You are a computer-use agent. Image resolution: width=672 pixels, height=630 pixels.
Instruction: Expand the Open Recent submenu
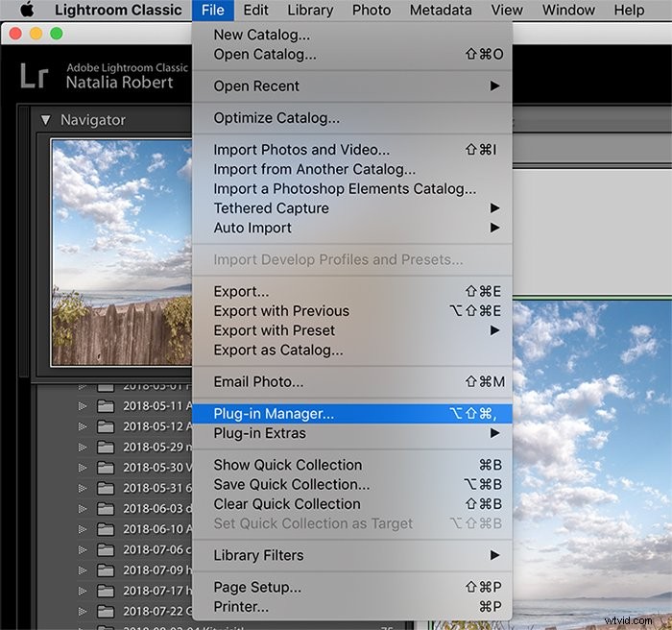(352, 86)
